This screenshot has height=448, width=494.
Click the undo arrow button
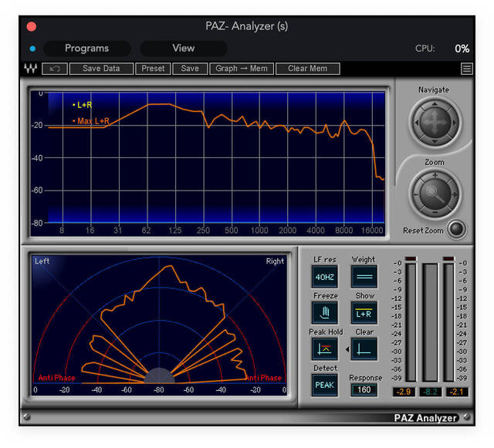(54, 69)
